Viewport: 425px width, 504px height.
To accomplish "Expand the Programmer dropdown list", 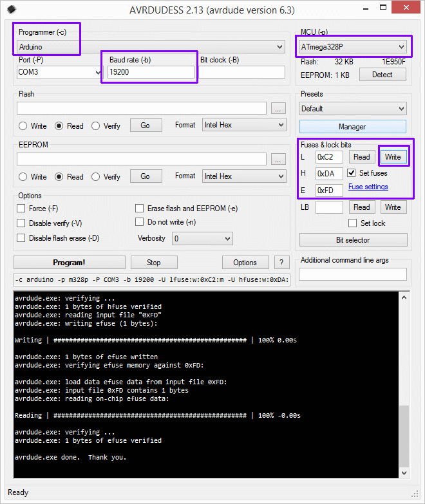I will tap(279, 47).
